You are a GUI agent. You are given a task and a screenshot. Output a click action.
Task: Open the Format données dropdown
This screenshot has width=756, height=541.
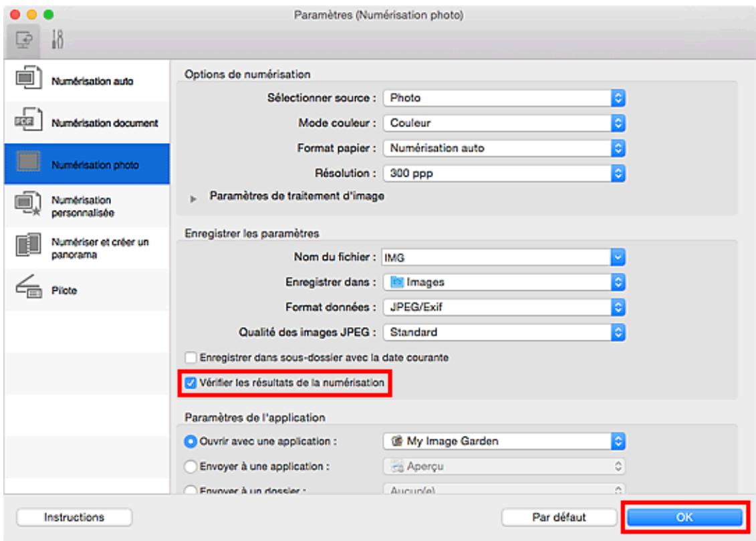[505, 306]
